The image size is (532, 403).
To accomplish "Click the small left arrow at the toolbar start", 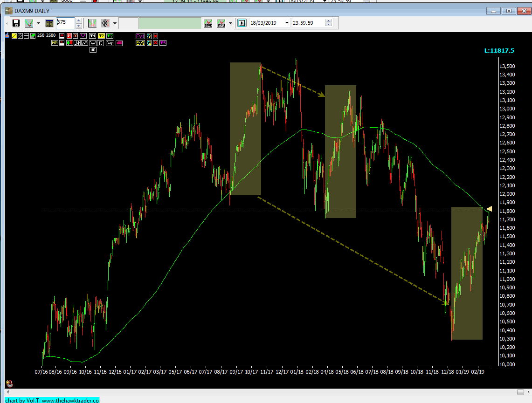I will (7, 23).
